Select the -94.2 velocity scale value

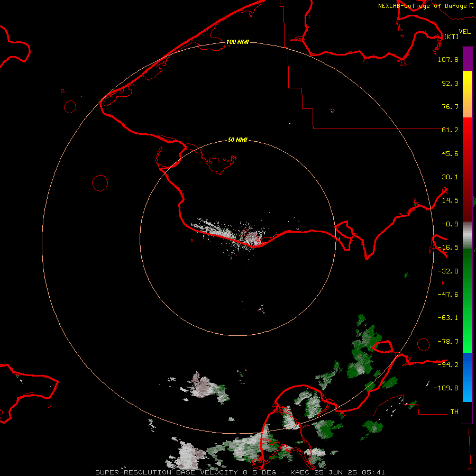[448, 364]
